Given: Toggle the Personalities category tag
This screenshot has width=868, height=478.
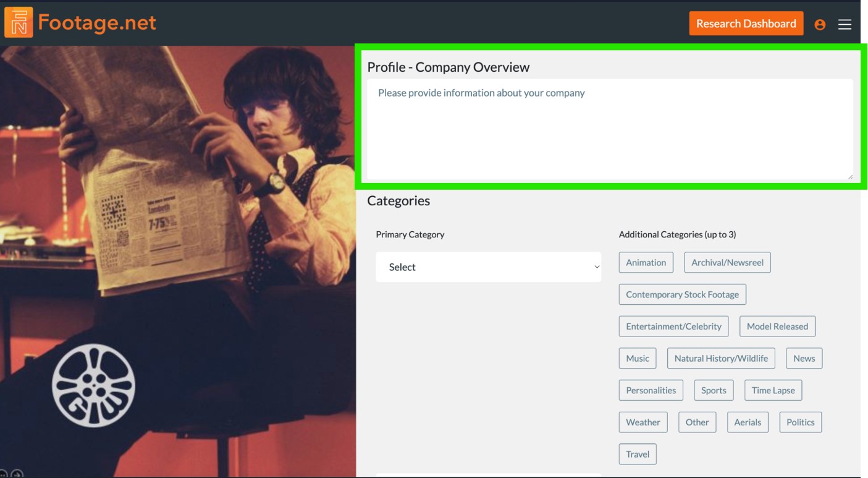Looking at the screenshot, I should (651, 390).
